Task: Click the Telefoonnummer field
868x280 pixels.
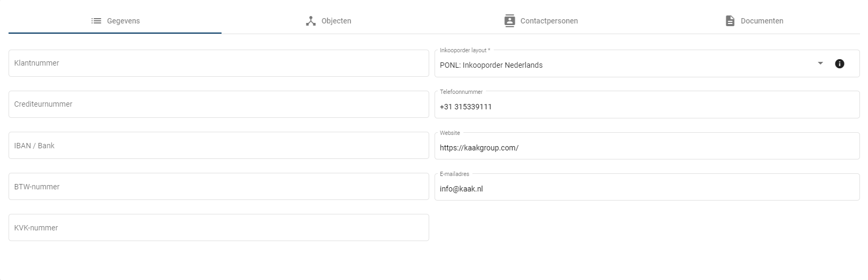Action: pyautogui.click(x=647, y=107)
